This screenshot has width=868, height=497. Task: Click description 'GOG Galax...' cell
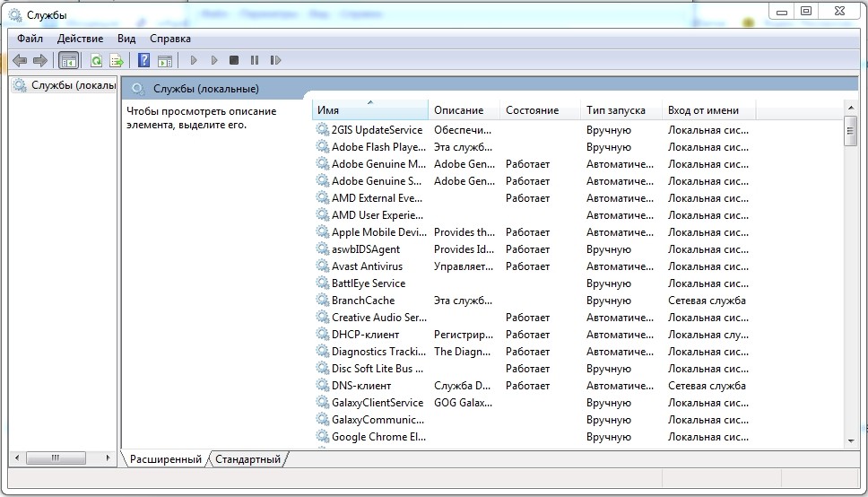point(463,402)
